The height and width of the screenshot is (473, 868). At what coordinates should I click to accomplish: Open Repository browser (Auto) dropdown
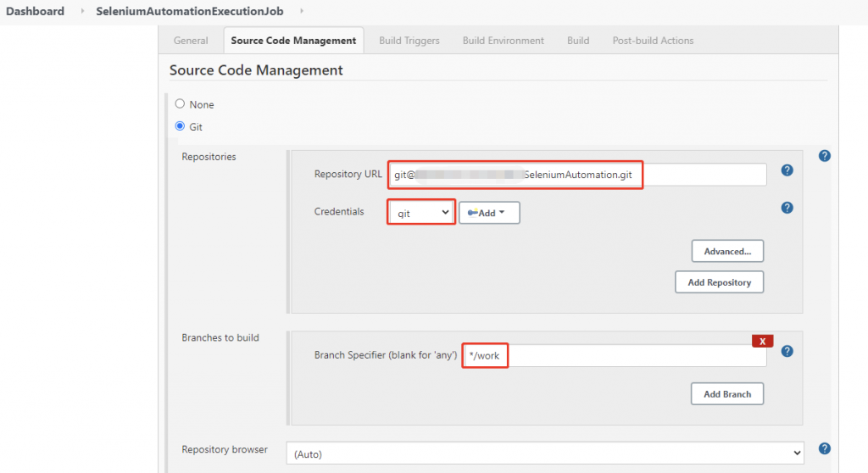click(x=544, y=454)
